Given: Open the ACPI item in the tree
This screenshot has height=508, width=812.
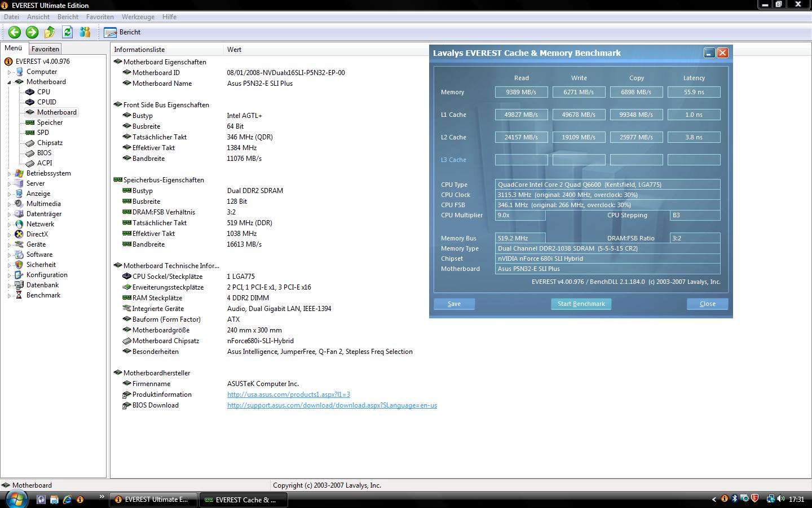Looking at the screenshot, I should [x=45, y=163].
